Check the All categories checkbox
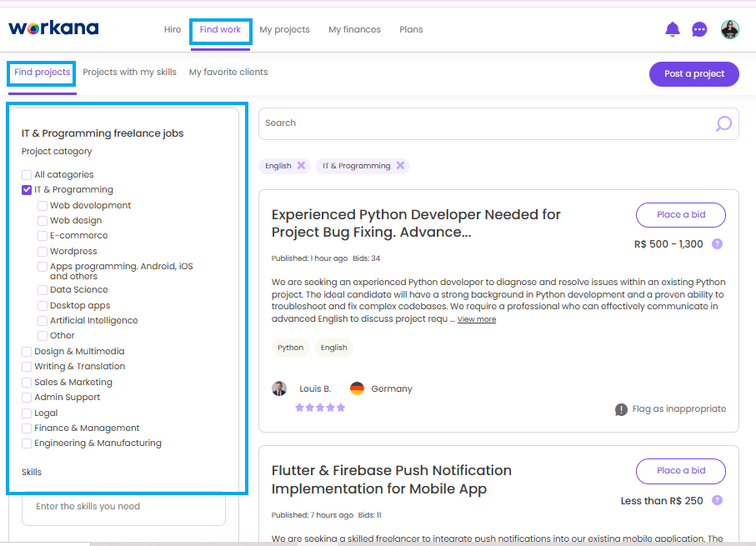This screenshot has width=756, height=546. 27,174
